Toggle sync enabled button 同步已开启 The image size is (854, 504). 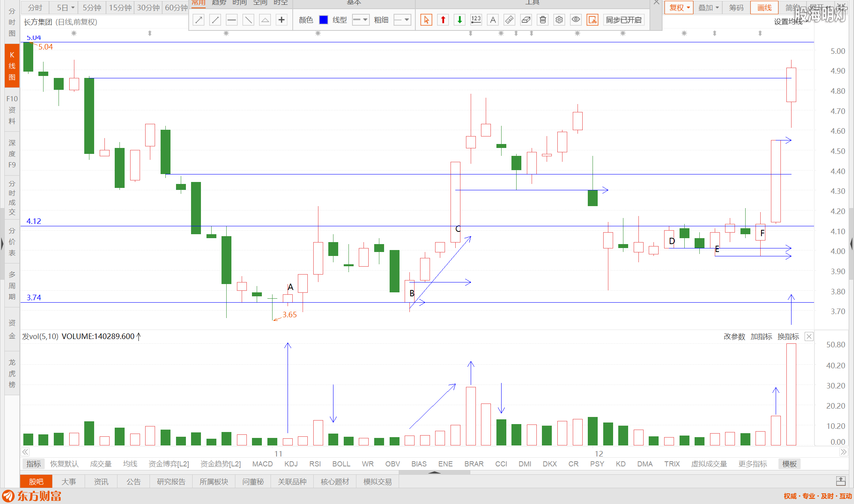tap(624, 20)
